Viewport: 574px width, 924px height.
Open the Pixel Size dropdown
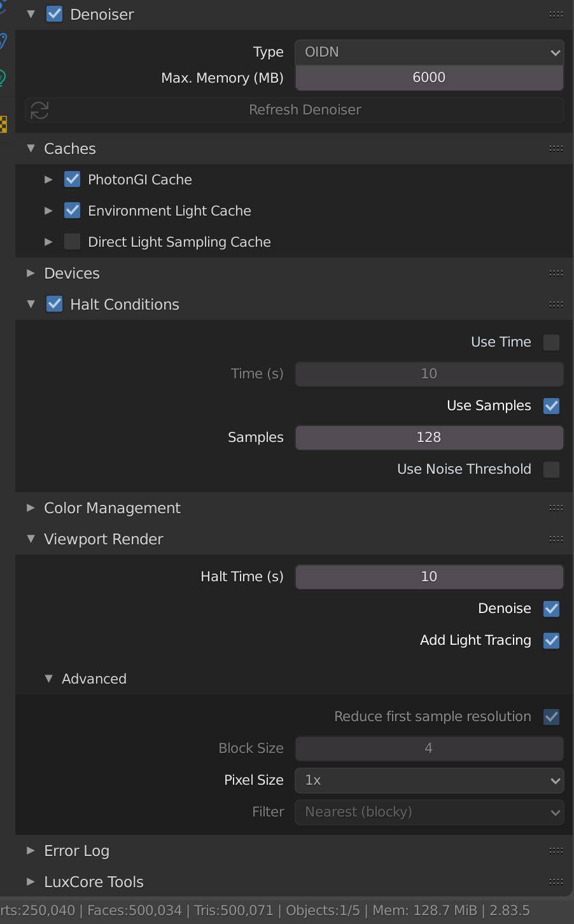[x=429, y=780]
